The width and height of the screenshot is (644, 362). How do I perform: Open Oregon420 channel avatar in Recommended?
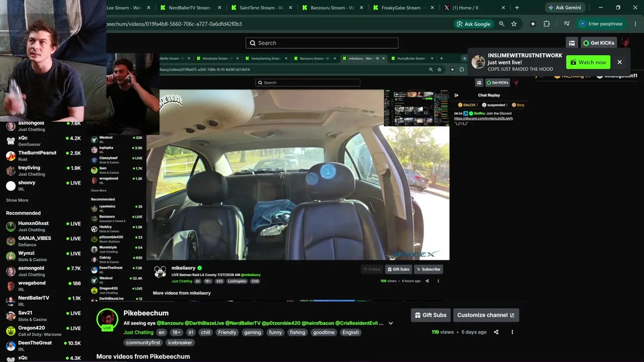point(11,331)
